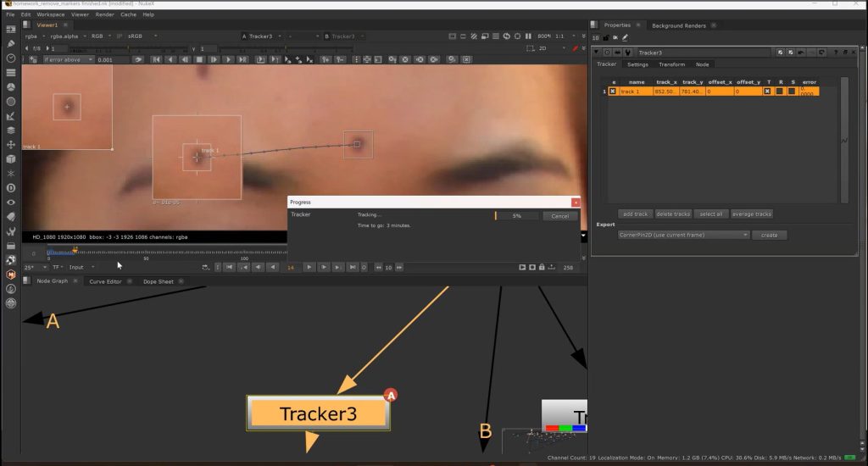Open the 'if error above' dropdown
Image resolution: width=868 pixels, height=466 pixels.
point(67,60)
